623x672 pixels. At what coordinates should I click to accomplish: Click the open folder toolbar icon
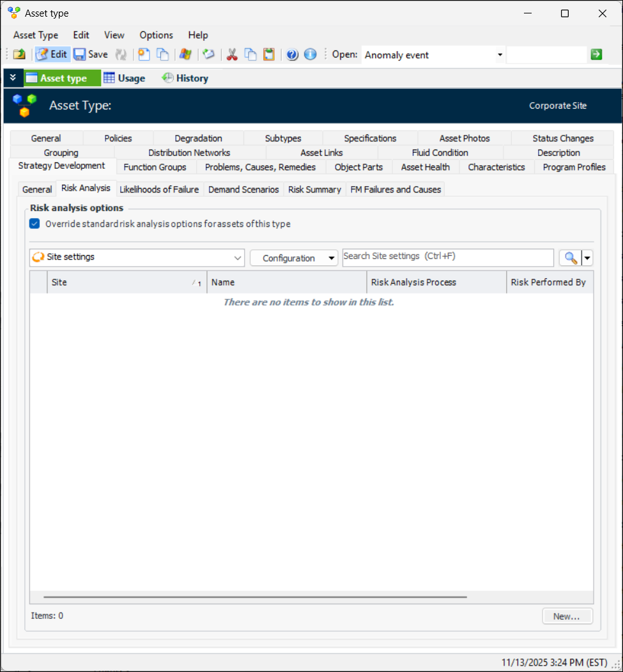click(x=19, y=54)
